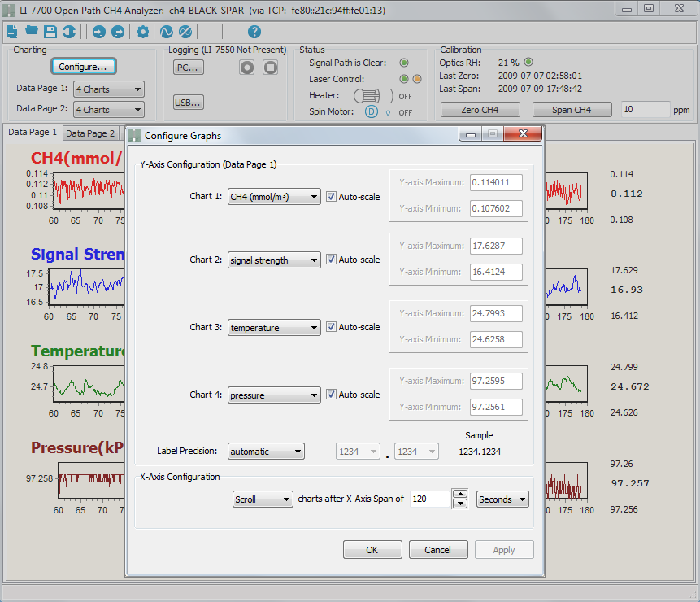Screen dimensions: 700x602
Task: Click the USB... logging button
Action: [x=188, y=103]
